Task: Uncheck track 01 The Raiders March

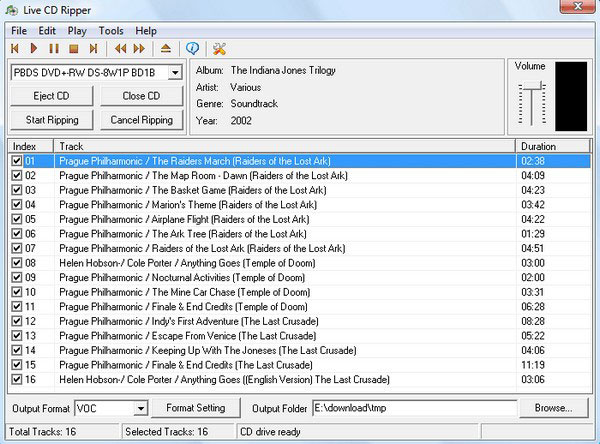Action: pyautogui.click(x=16, y=160)
